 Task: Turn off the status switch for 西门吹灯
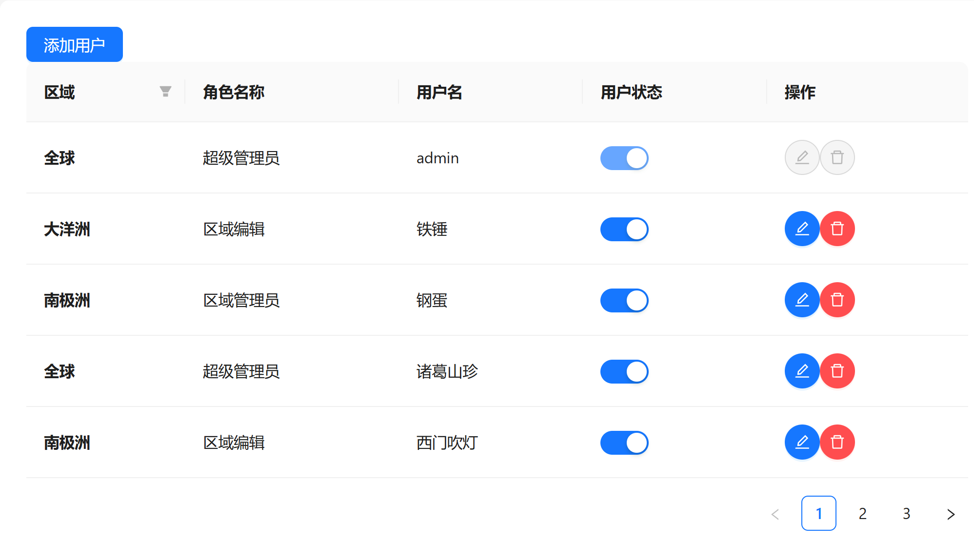tap(624, 443)
